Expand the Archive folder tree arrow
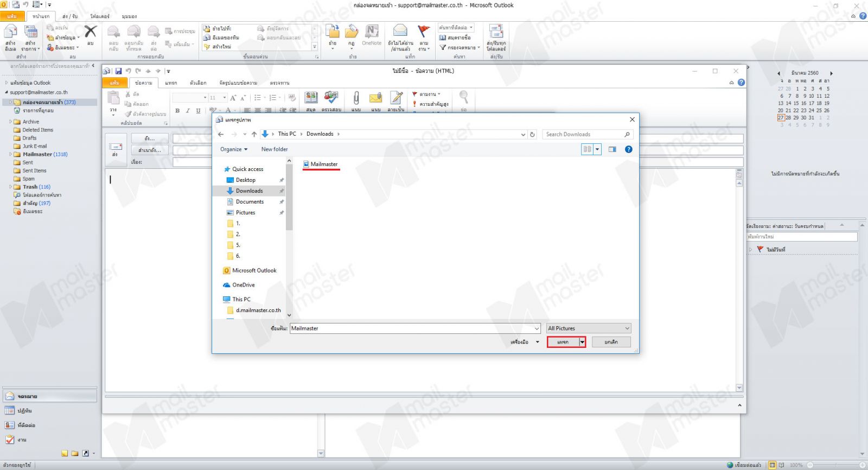Screen dimensions: 868x470 (10, 122)
